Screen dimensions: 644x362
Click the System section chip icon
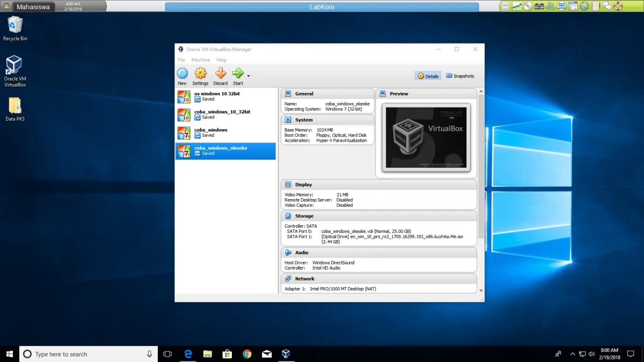pyautogui.click(x=288, y=120)
